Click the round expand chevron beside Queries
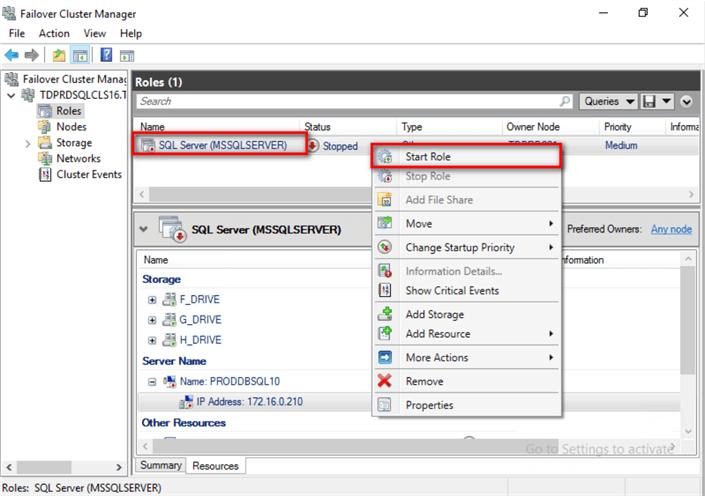The width and height of the screenshot is (705, 496). tap(686, 102)
